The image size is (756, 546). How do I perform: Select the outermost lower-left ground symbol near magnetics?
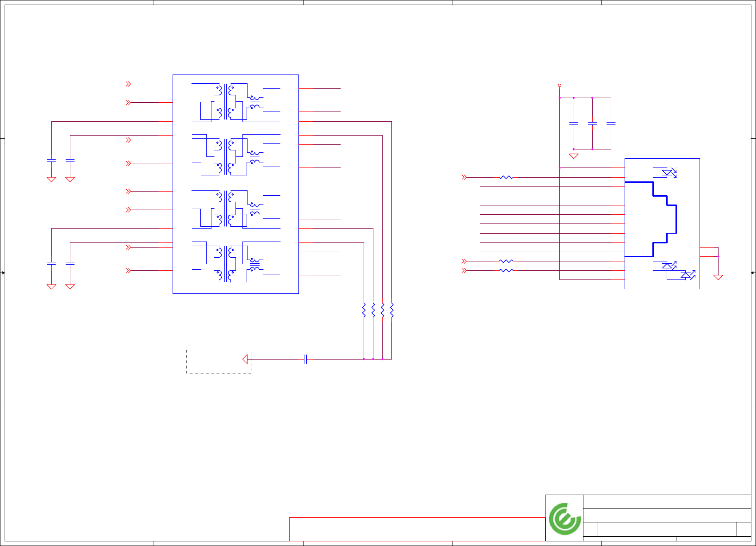[51, 286]
